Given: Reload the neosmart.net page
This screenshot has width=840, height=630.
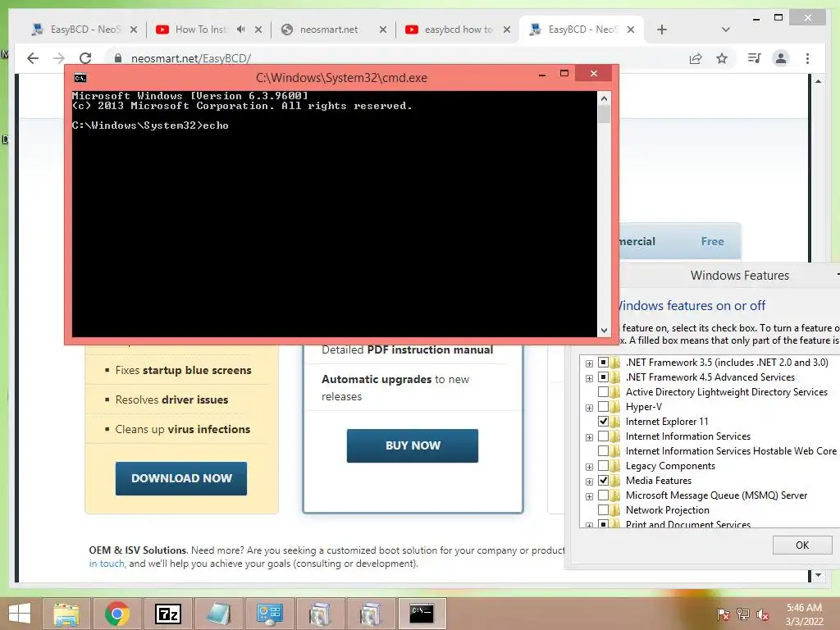Looking at the screenshot, I should [x=85, y=58].
